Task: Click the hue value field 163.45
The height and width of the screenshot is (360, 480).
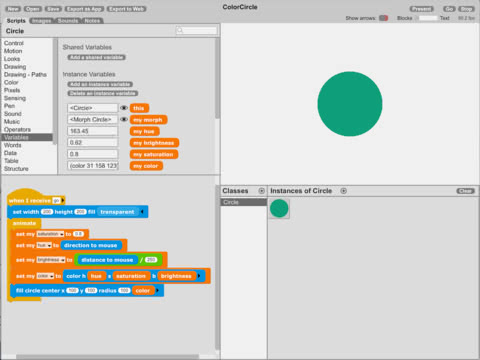Action: (x=93, y=131)
